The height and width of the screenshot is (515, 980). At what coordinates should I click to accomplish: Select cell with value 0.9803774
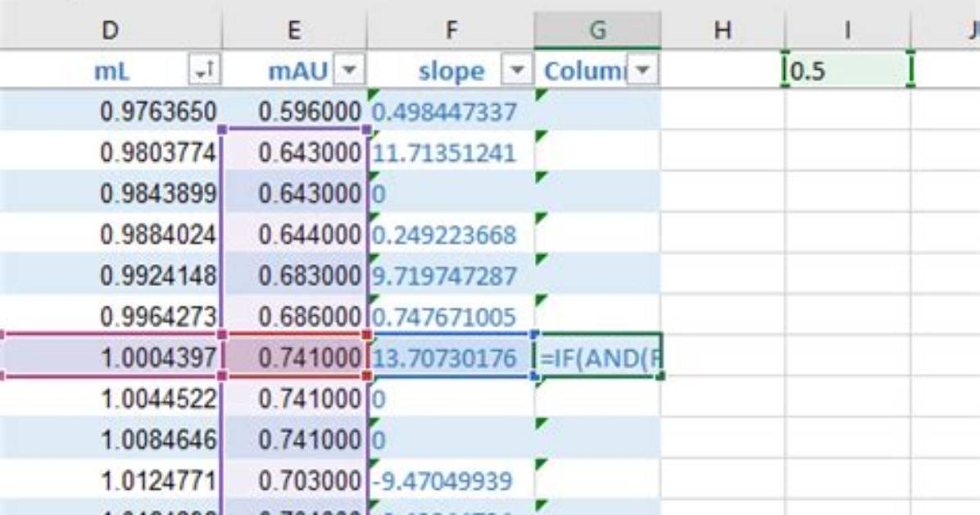coord(111,152)
